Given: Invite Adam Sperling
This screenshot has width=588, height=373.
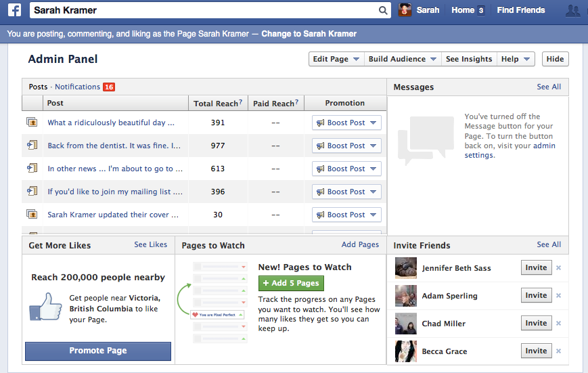Looking at the screenshot, I should coord(536,295).
